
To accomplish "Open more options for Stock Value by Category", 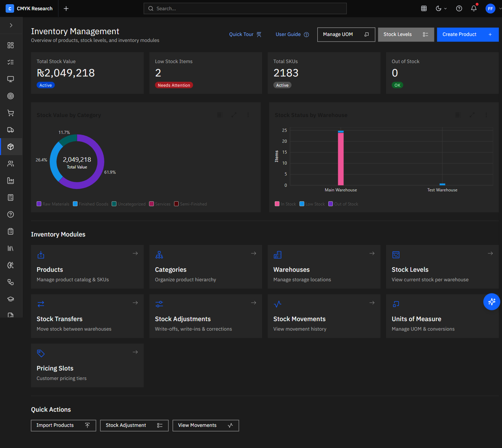I will (x=248, y=115).
